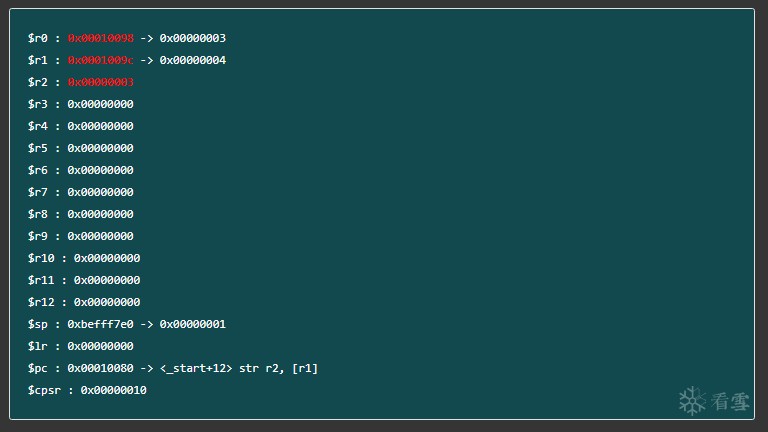Click the $r12 register label

pos(41,302)
